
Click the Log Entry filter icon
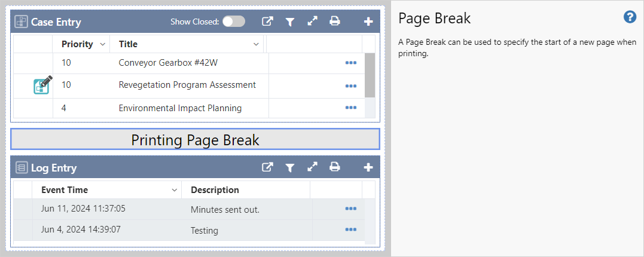[x=290, y=168]
